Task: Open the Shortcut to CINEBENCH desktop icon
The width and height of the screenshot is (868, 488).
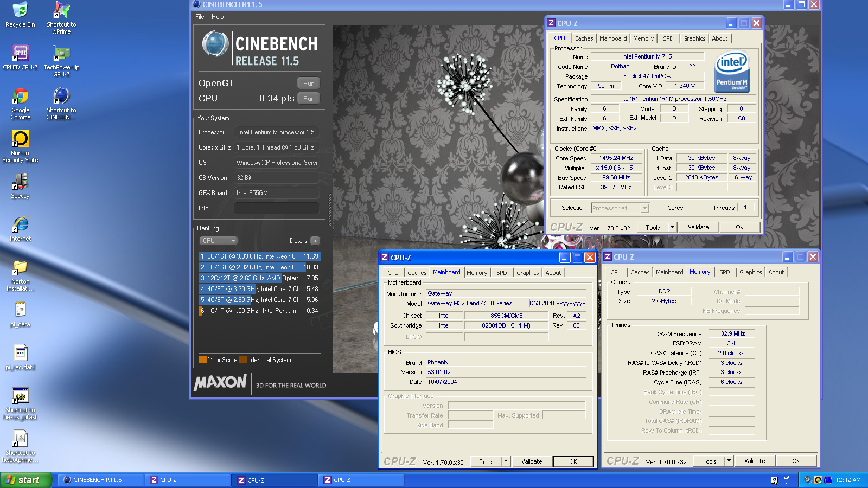Action: coord(61,104)
